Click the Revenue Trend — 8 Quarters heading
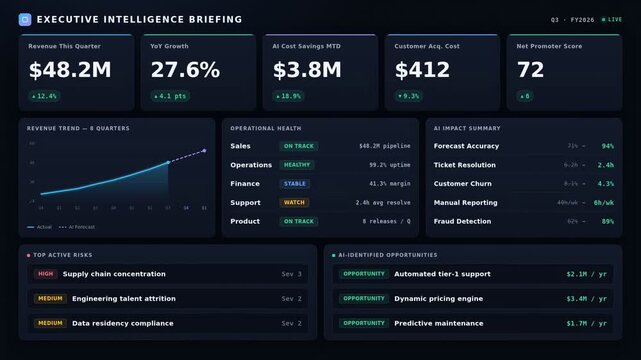 (78, 128)
